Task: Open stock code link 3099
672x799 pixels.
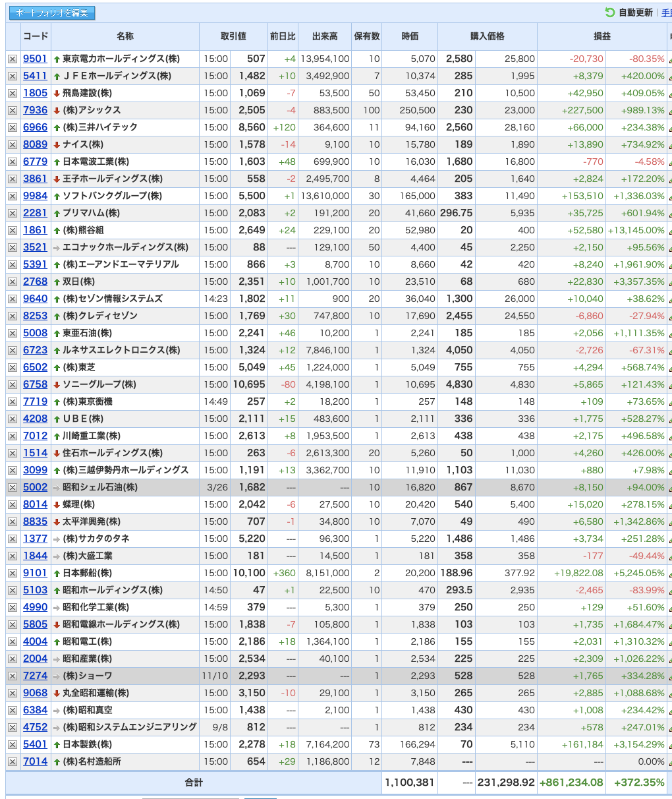Action: pos(36,470)
